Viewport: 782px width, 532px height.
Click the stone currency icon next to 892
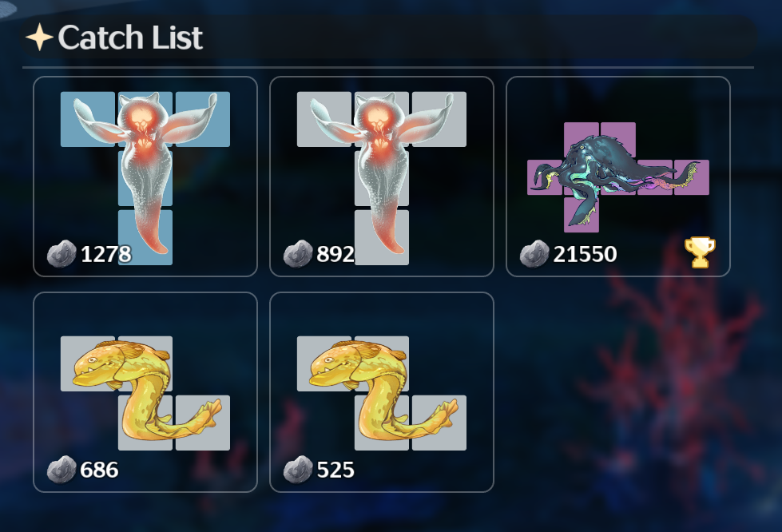(x=298, y=254)
